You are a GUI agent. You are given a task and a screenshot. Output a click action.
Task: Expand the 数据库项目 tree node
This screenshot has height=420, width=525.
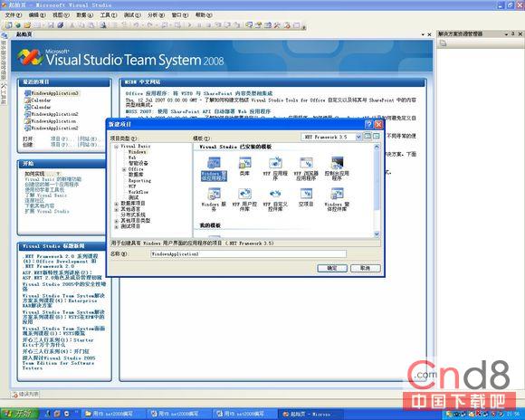116,204
